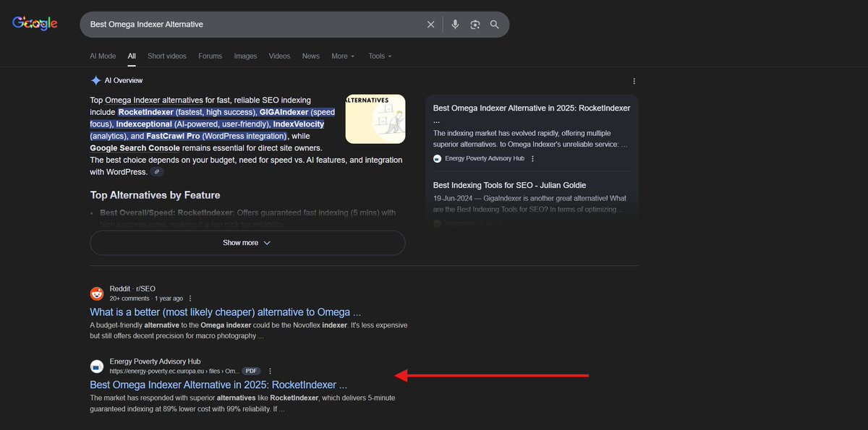
Task: Click Reddit · r/SEO source label
Action: pyautogui.click(x=132, y=288)
